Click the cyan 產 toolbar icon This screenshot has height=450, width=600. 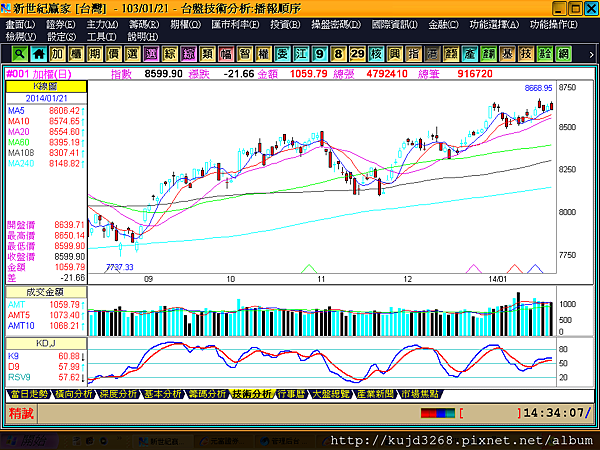470,54
